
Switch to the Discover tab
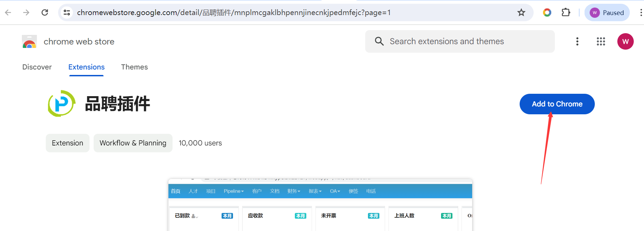pyautogui.click(x=37, y=67)
